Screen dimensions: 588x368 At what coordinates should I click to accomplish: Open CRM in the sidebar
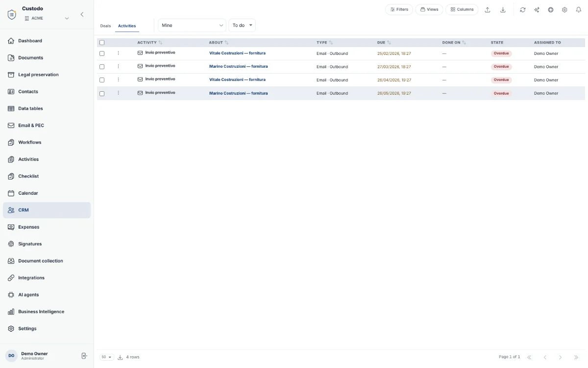(47, 210)
